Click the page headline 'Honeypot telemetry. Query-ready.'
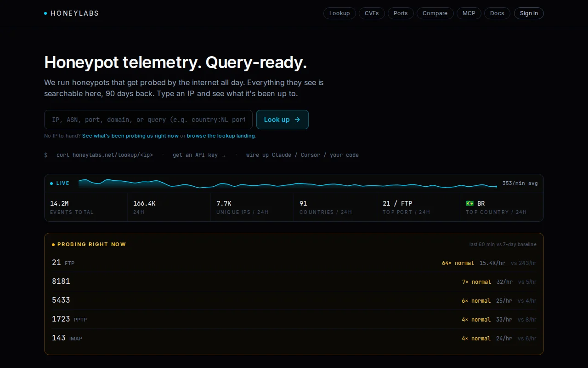 tap(175, 62)
